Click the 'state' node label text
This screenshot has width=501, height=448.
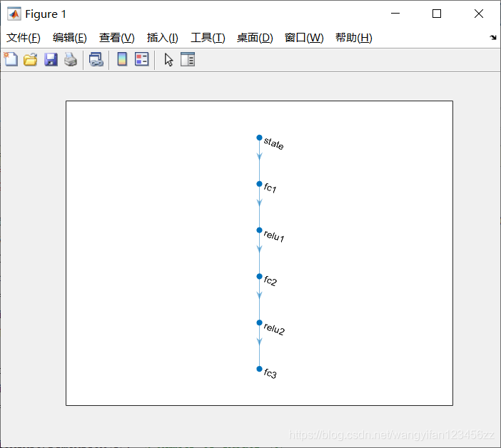tap(274, 143)
